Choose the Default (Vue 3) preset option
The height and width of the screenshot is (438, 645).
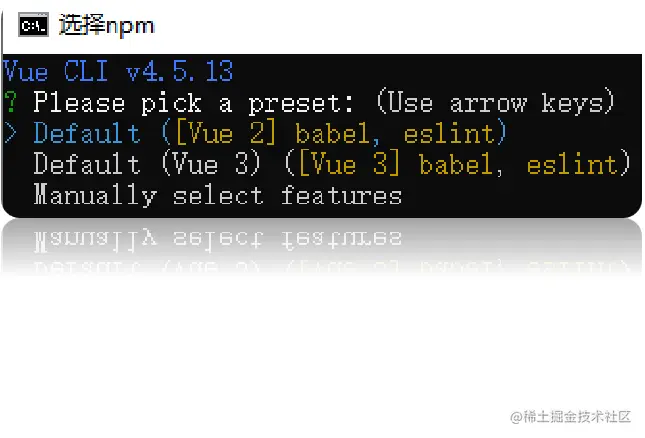coord(87,164)
